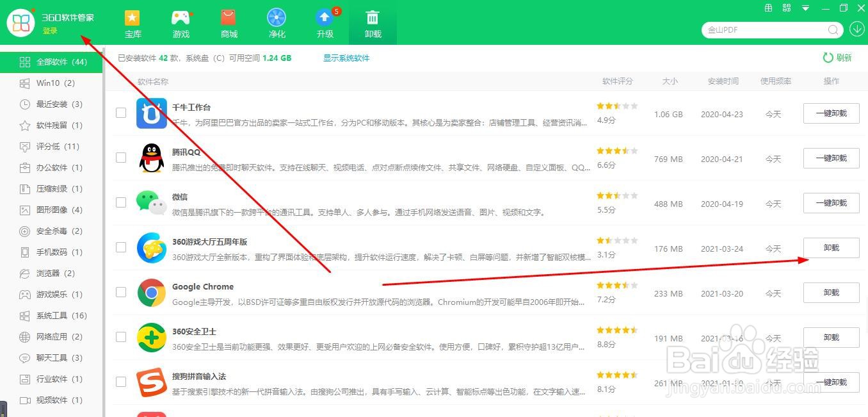Check the checkbox next to 微信
The width and height of the screenshot is (868, 417).
click(x=120, y=202)
